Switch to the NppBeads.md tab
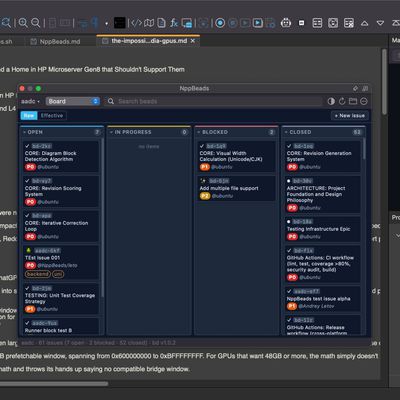The height and width of the screenshot is (400, 400). (x=55, y=41)
